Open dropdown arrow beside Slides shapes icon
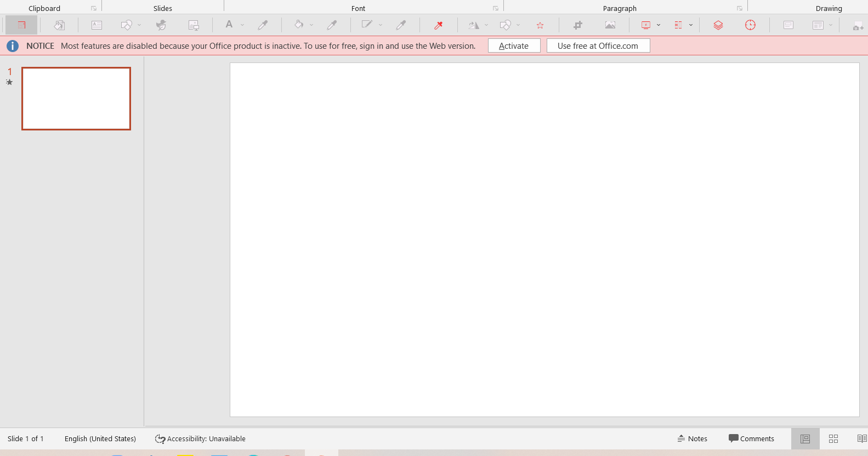The width and height of the screenshot is (868, 456). 139,25
